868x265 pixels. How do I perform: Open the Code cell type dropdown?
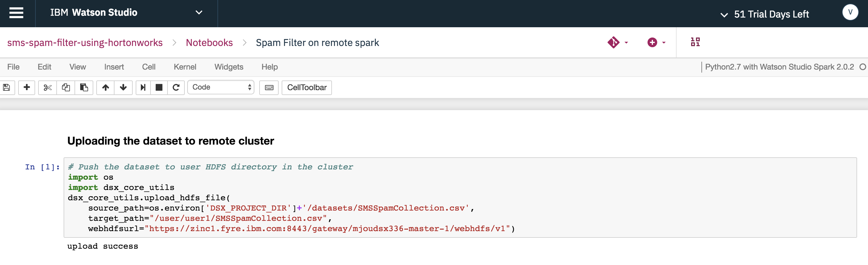coord(221,87)
